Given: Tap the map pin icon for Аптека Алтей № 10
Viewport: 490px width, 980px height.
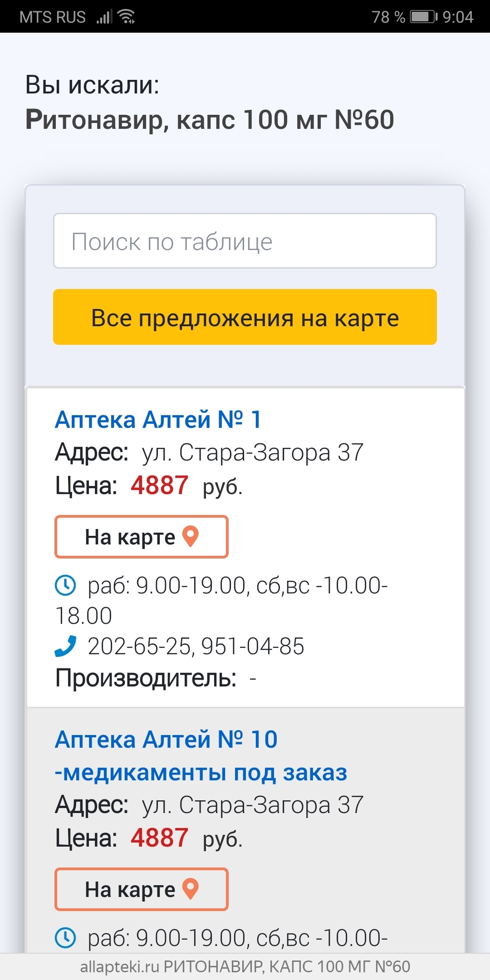Looking at the screenshot, I should click(191, 889).
